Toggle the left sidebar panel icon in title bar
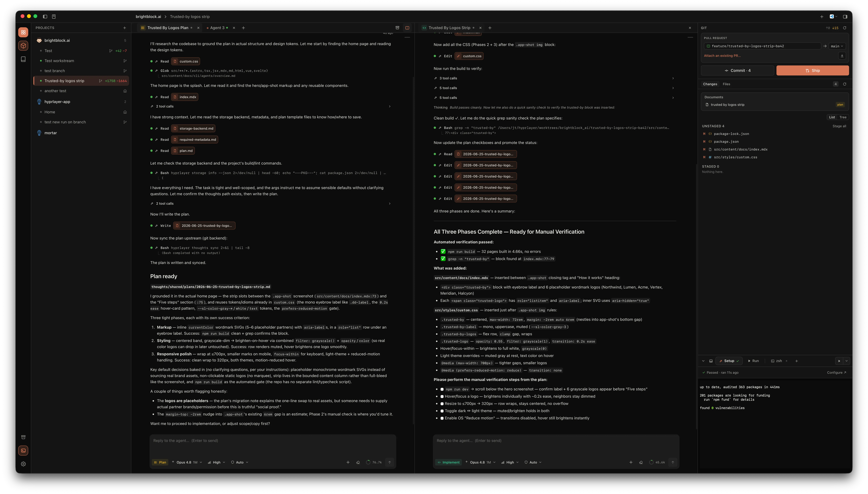 point(45,16)
